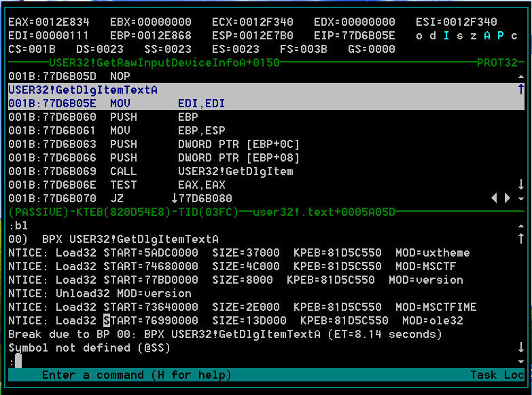Toggle the direction flag d
532x395 pixels.
(x=433, y=35)
